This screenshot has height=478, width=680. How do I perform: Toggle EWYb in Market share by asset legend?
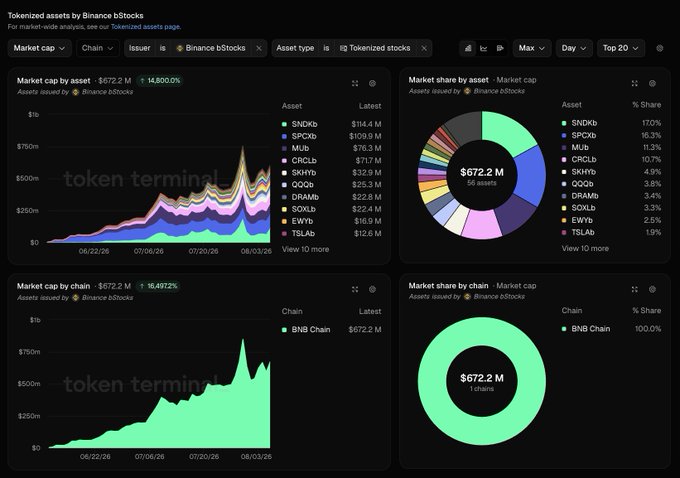tap(577, 220)
